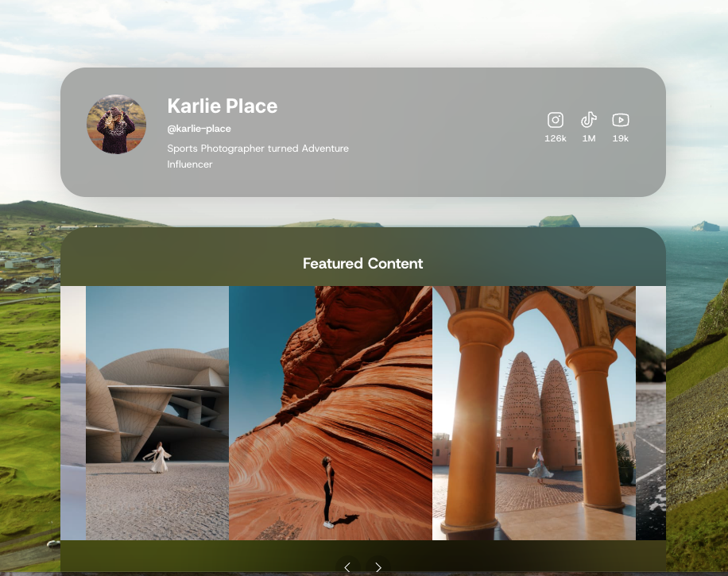
Task: Open the TikTok profile icon
Action: tap(589, 120)
